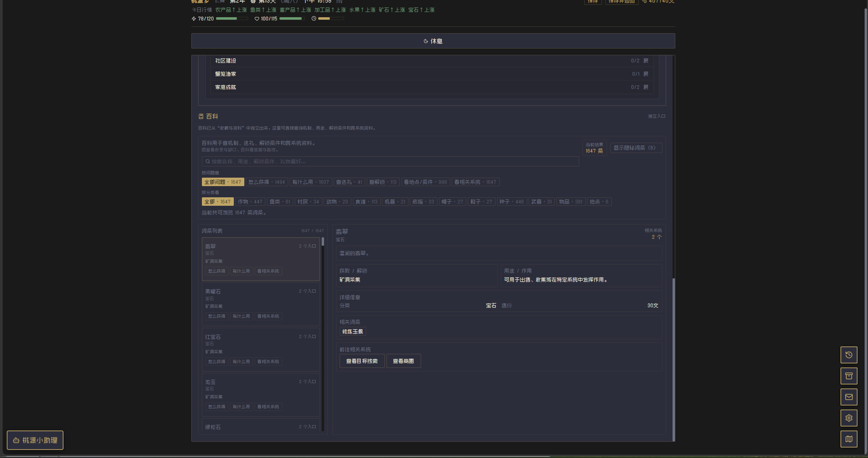
Task: Click the robot icon on 桃源小助理
Action: coord(16,440)
